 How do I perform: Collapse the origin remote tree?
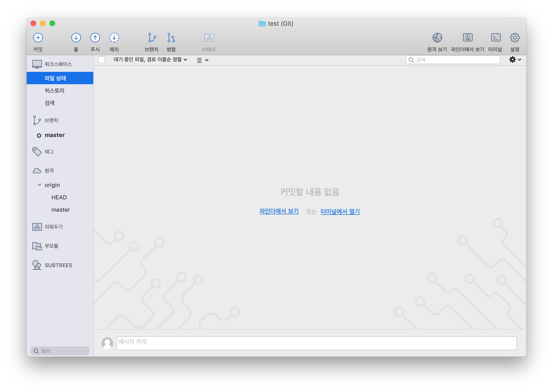39,185
